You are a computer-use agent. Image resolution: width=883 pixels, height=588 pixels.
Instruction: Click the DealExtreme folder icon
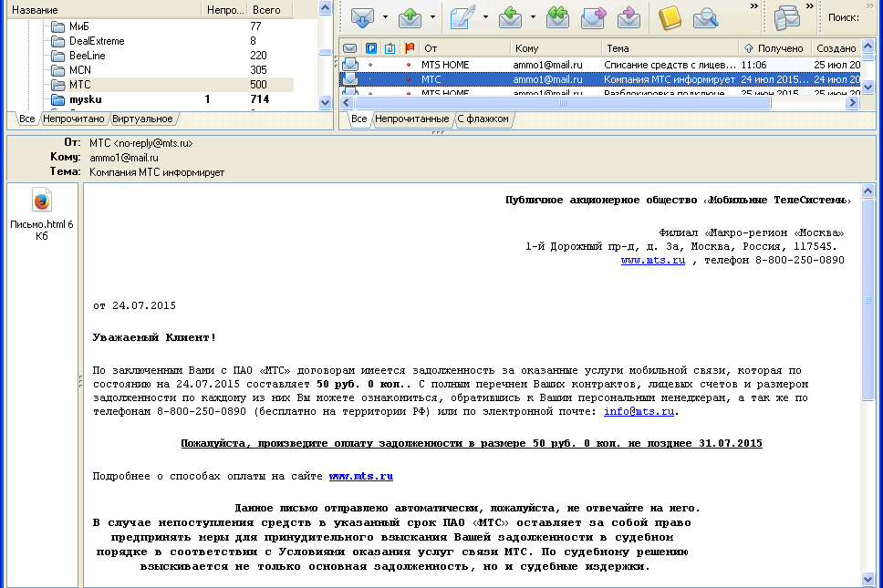point(57,41)
